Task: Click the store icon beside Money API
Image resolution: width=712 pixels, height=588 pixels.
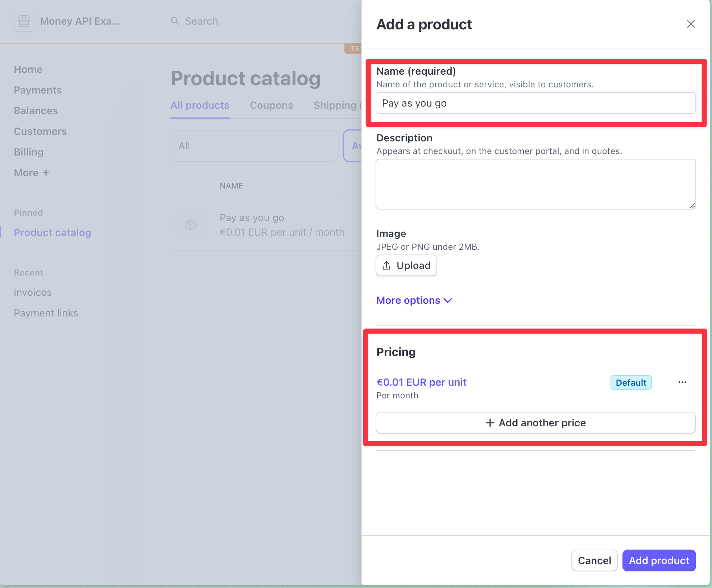Action: [x=24, y=21]
